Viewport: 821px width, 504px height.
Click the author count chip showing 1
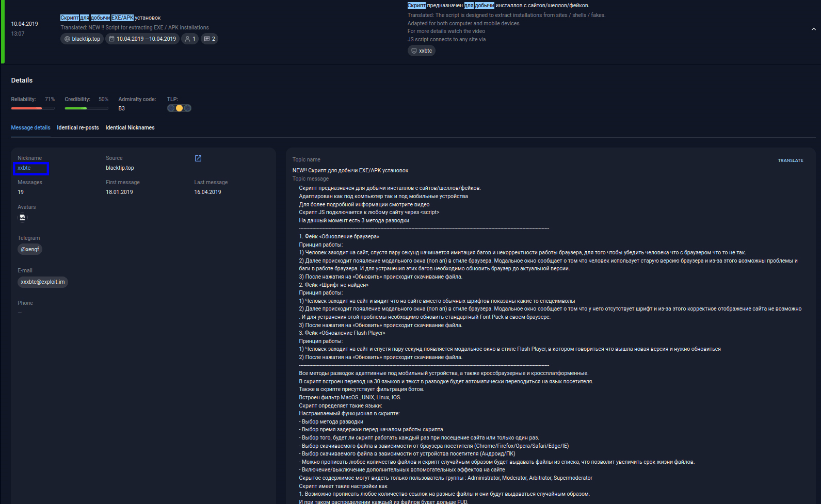click(190, 39)
